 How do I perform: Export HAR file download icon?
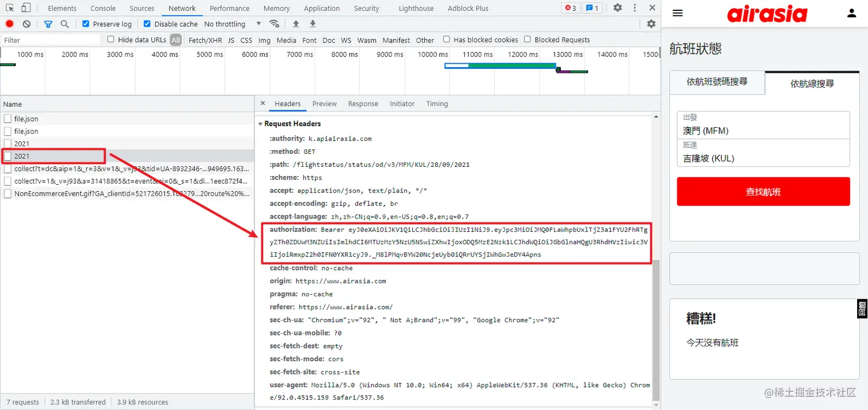(x=313, y=24)
